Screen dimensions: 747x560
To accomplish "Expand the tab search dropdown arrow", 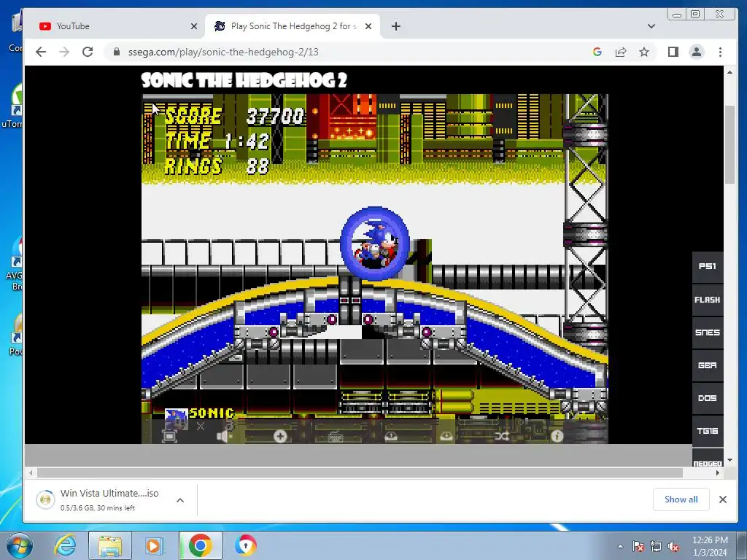I will (651, 26).
